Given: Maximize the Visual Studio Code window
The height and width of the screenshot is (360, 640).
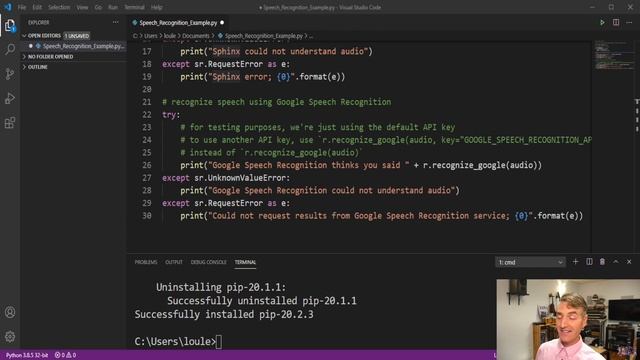Looking at the screenshot, I should (611, 7).
